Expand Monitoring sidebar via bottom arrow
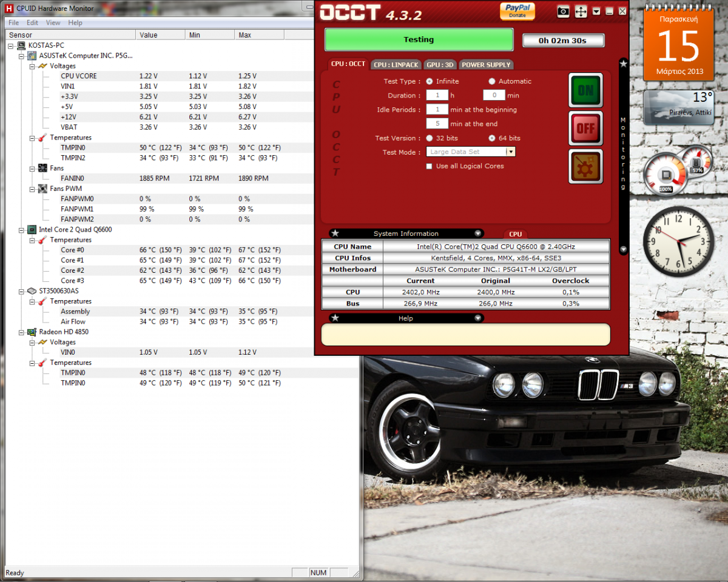 [x=623, y=249]
